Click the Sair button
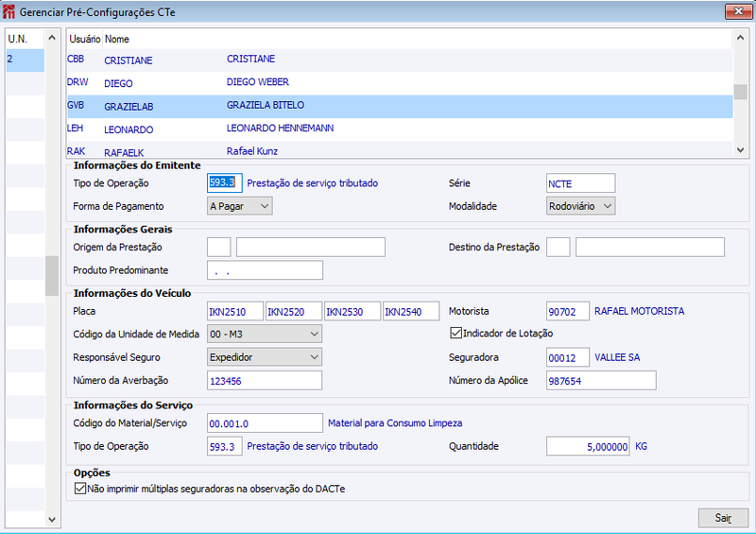The height and width of the screenshot is (534, 756). coord(723,518)
